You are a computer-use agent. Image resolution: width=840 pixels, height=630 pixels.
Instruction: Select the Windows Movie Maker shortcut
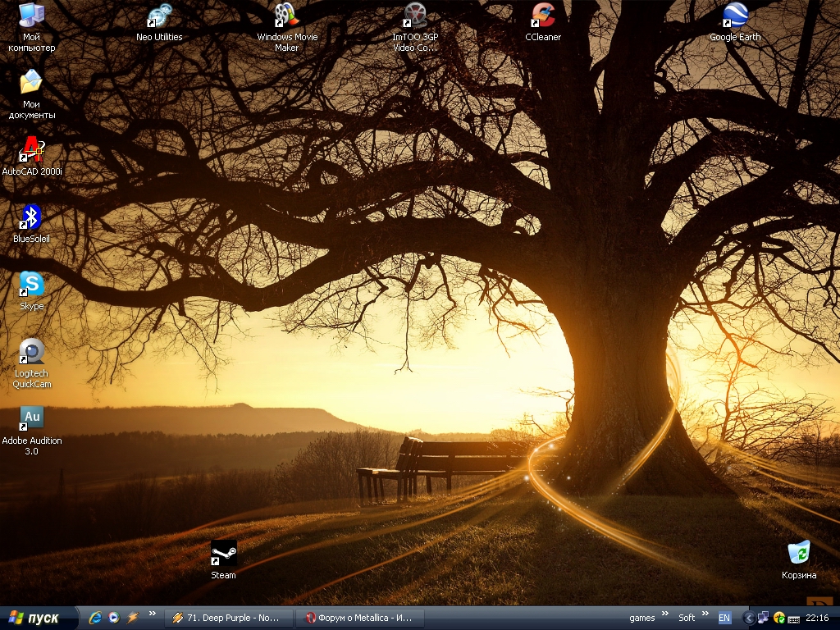coord(286,16)
